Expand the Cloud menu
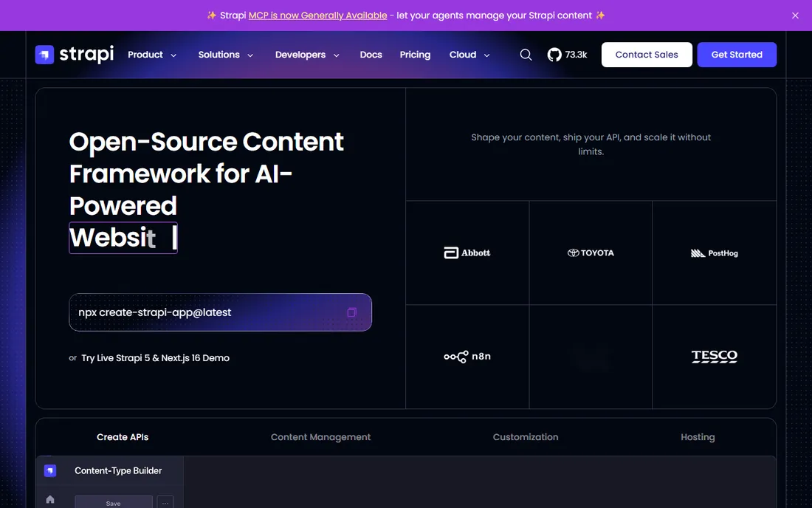 click(x=469, y=55)
